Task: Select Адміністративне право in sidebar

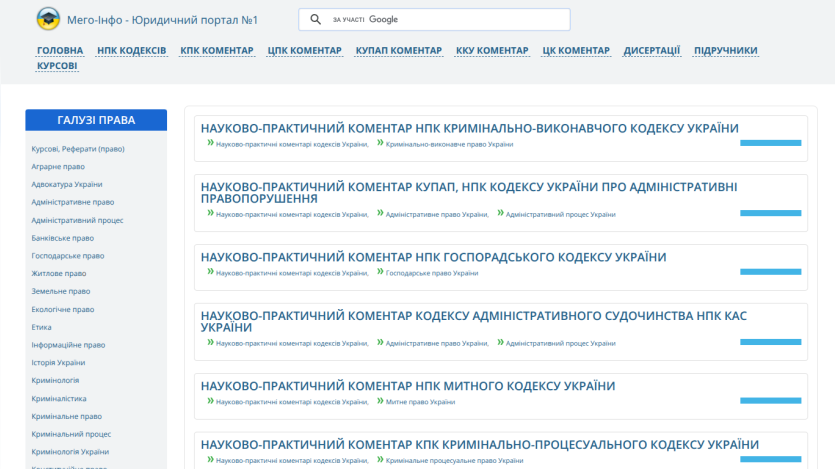Action: [72, 202]
